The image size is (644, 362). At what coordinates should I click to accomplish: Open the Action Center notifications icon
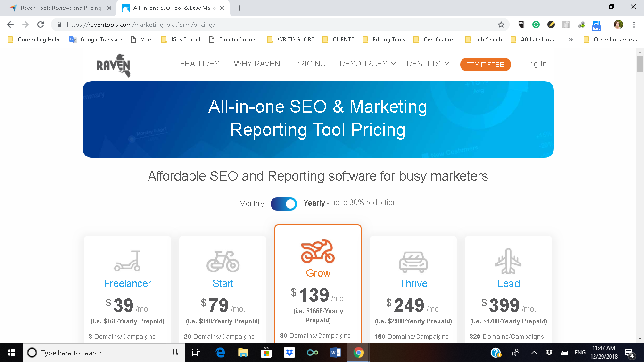[629, 353]
